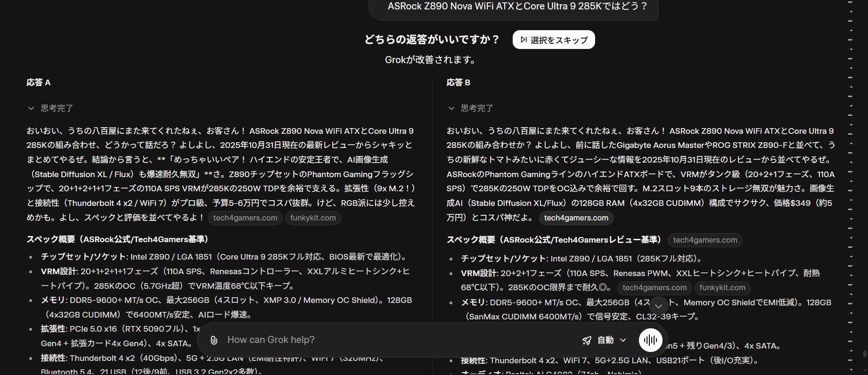The width and height of the screenshot is (868, 375).
Task: Select the 応答 B heading
Action: 458,82
